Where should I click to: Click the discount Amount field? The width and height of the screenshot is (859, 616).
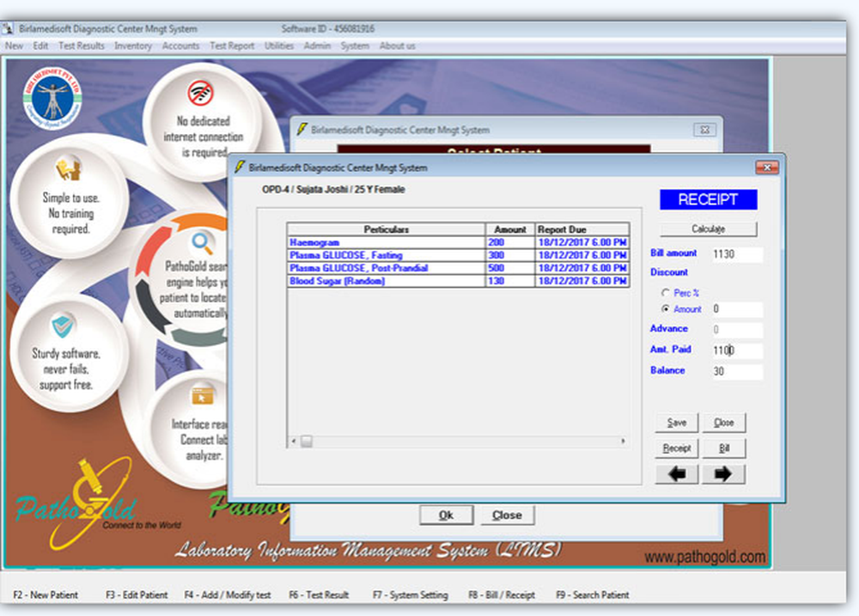point(737,309)
